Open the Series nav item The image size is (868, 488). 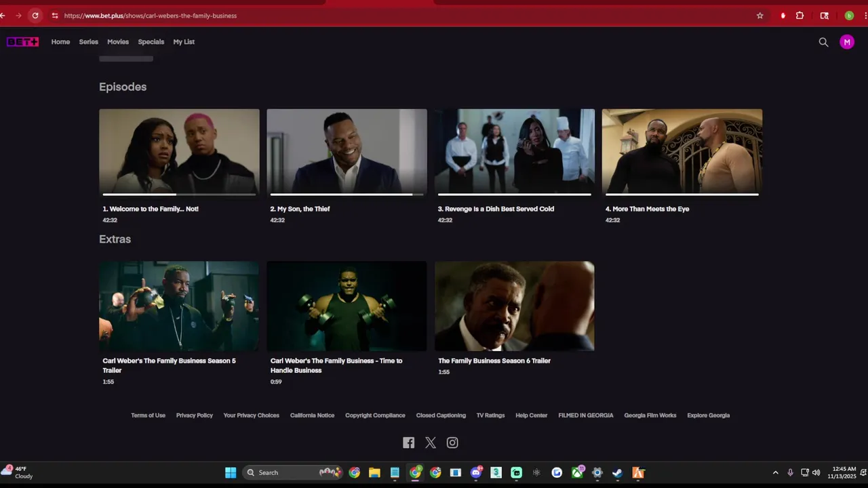88,42
